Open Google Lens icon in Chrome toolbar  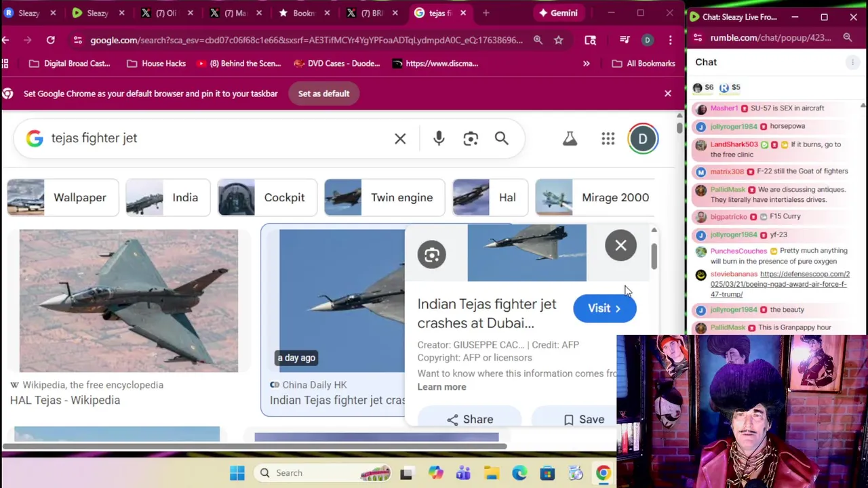[x=590, y=40]
